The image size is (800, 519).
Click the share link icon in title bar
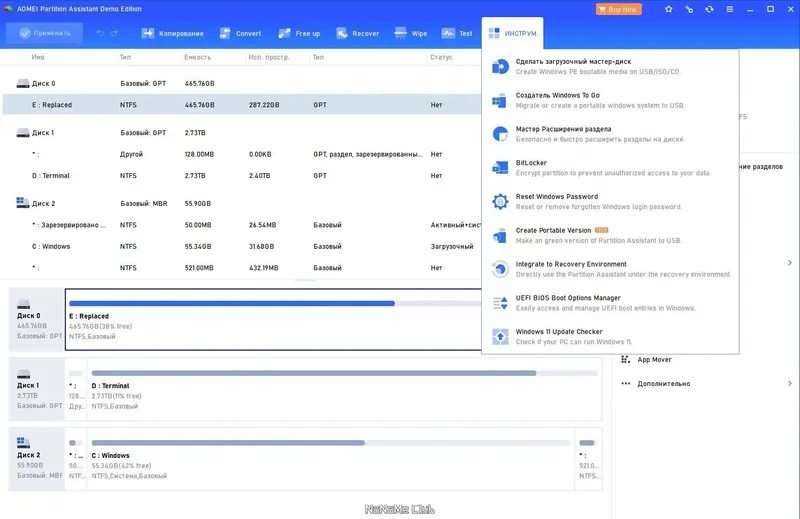pos(689,9)
